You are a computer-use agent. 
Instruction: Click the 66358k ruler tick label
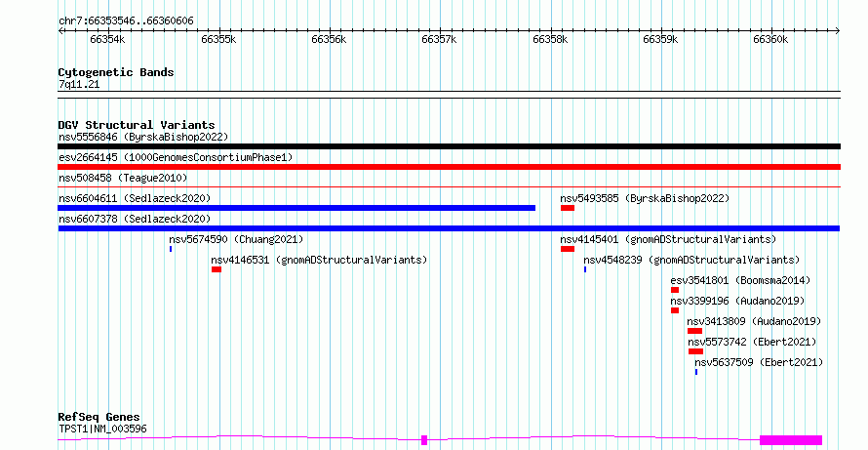click(550, 39)
